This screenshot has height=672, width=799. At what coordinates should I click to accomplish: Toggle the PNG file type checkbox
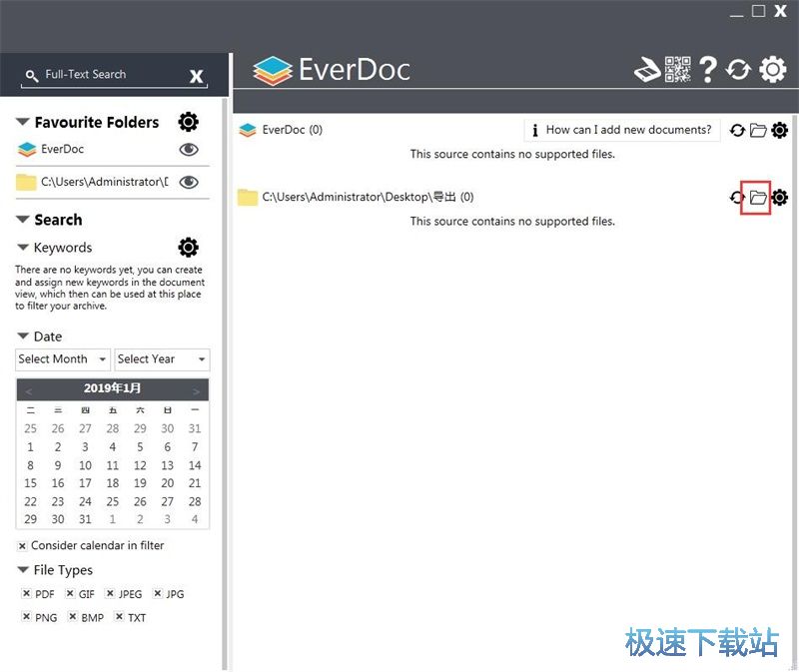pos(27,616)
